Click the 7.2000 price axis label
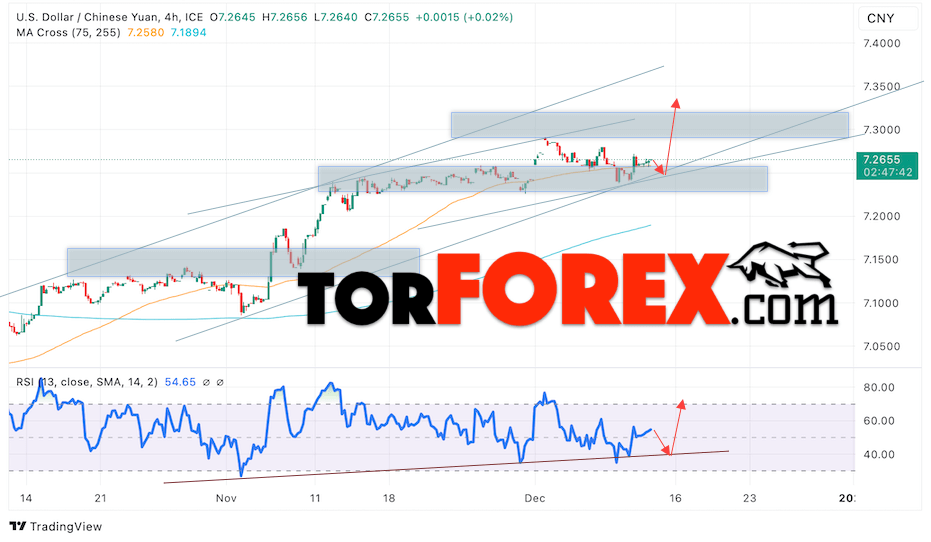 (x=881, y=217)
